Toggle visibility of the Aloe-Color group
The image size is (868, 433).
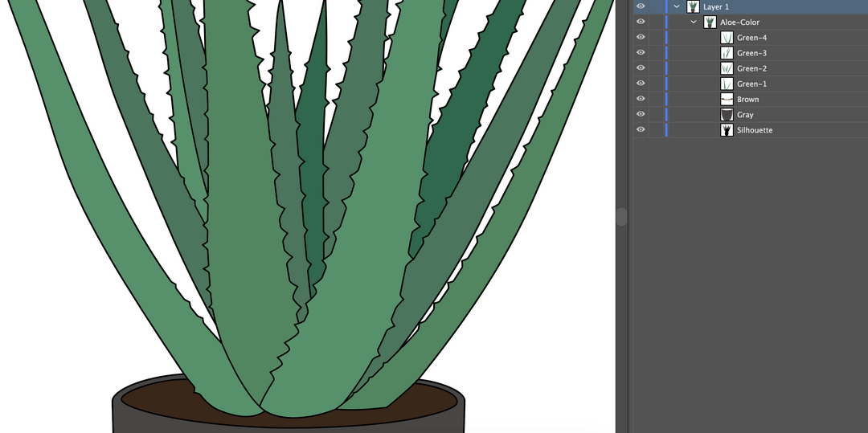tap(641, 22)
